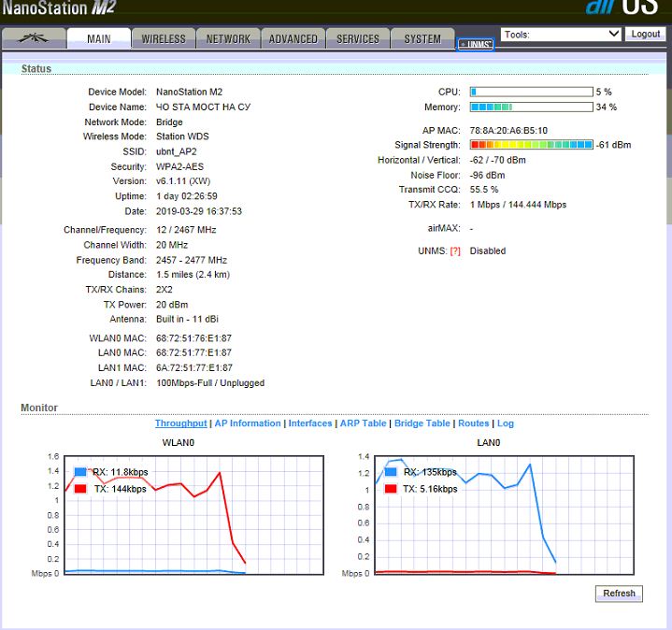
Task: Click the red TX legend square in LAN0 chart
Action: [x=391, y=489]
